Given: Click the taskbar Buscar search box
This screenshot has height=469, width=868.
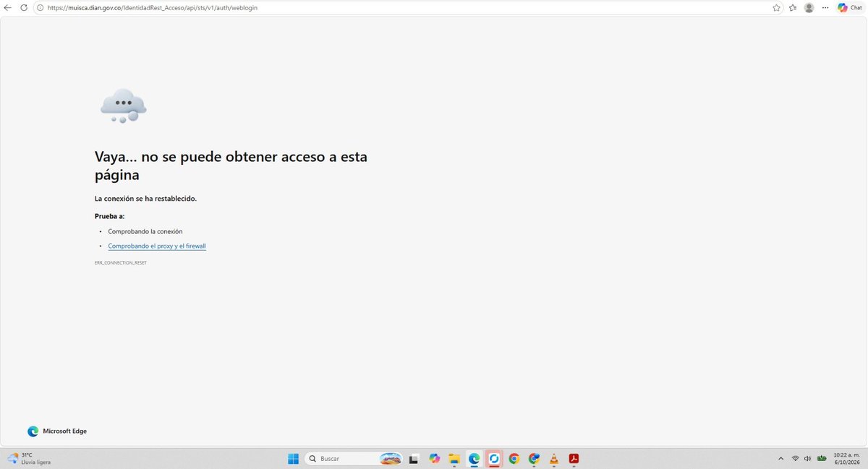Looking at the screenshot, I should [x=354, y=459].
